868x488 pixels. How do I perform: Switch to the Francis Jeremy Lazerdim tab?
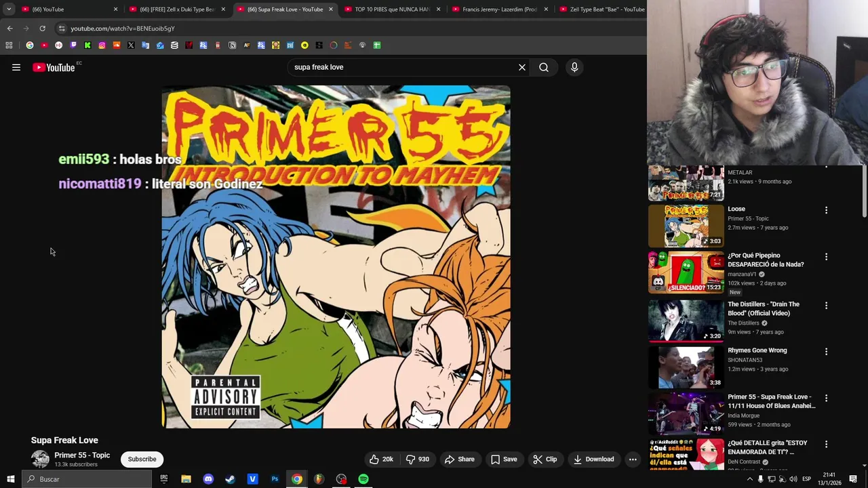(500, 9)
